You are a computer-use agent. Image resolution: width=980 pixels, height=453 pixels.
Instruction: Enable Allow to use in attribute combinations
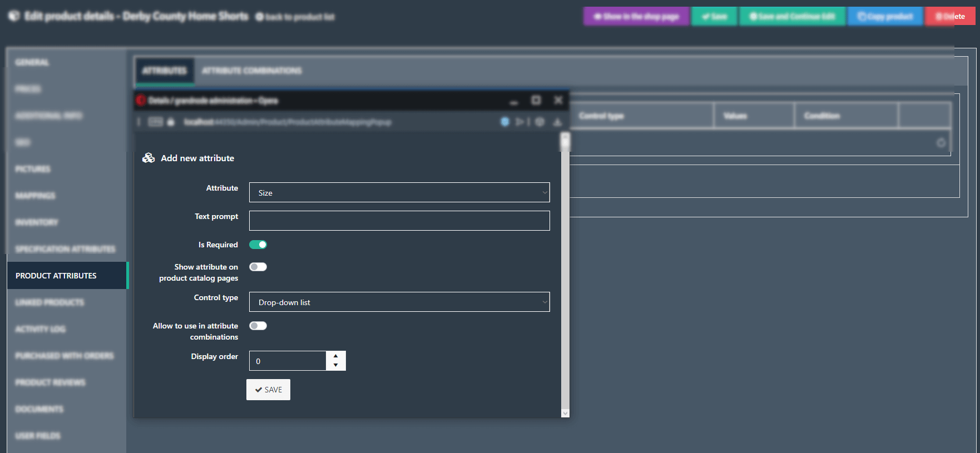[258, 326]
